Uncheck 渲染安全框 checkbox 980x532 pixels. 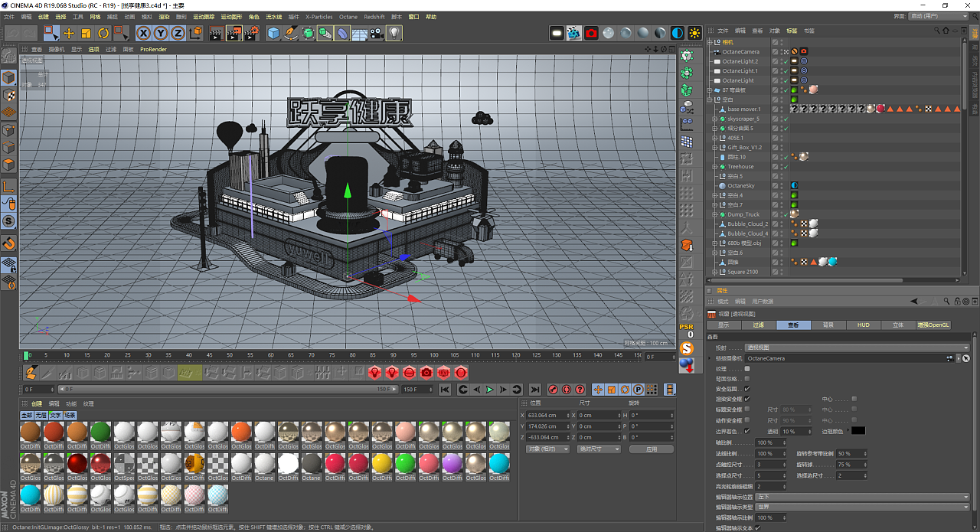[747, 399]
